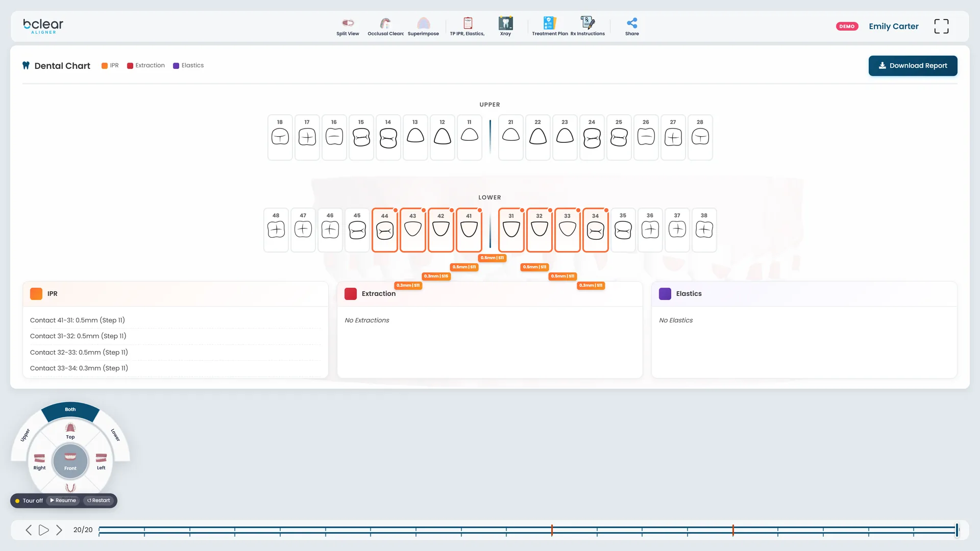Screen dimensions: 980x551
Task: Select lower tooth 38
Action: [x=704, y=230]
